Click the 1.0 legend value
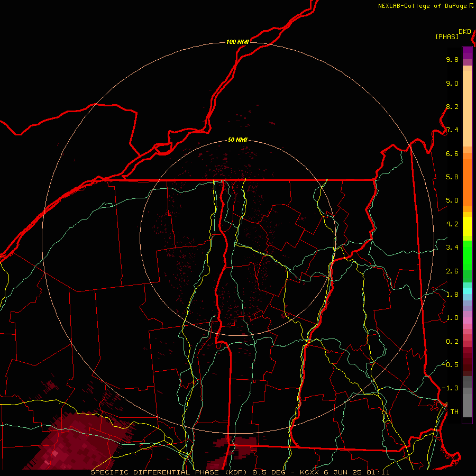The image size is (476, 476). 452,318
